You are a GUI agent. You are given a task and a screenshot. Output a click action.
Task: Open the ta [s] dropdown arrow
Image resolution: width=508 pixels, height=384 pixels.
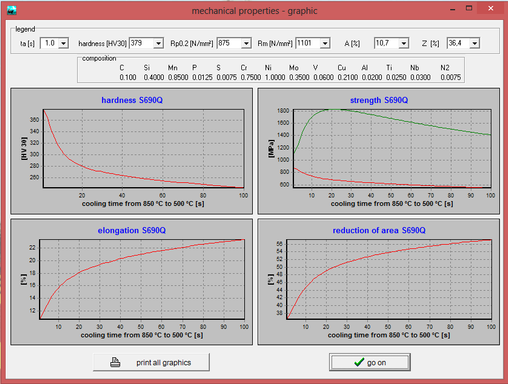[63, 43]
